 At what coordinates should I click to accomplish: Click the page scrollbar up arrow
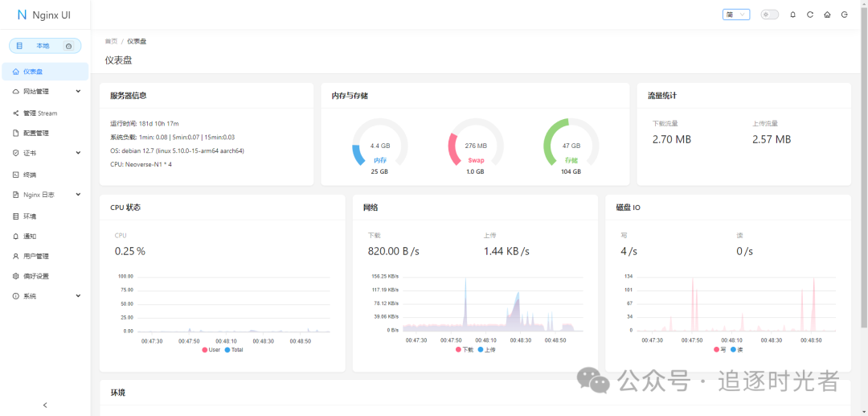click(864, 3)
